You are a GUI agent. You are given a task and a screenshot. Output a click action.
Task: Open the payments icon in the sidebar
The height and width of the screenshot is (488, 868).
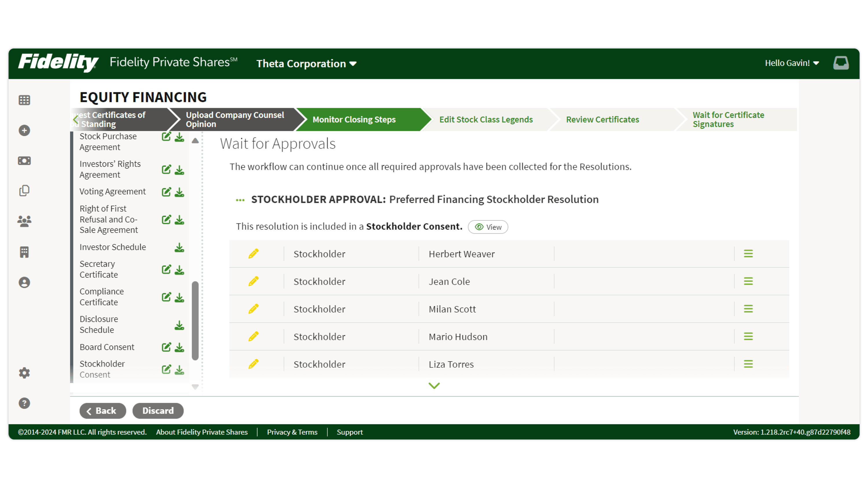24,161
